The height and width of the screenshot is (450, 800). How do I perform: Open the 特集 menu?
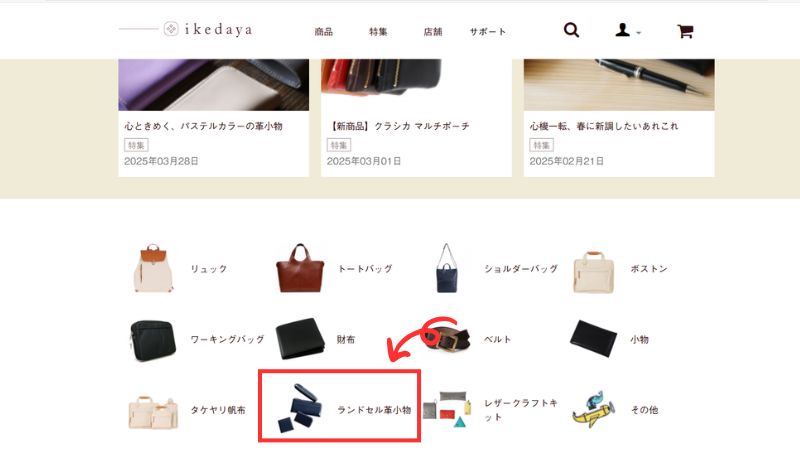[x=378, y=32]
